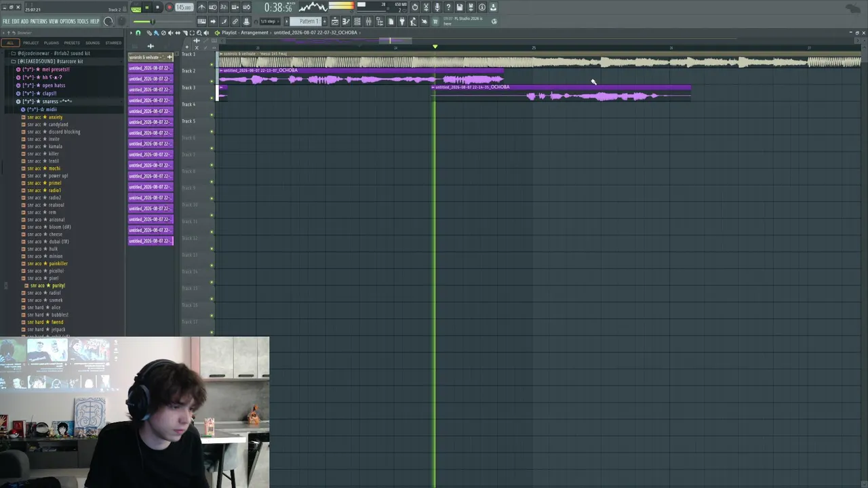Screen dimensions: 868x488
Task: Mute Track 4 with its green dot
Action: point(212,115)
